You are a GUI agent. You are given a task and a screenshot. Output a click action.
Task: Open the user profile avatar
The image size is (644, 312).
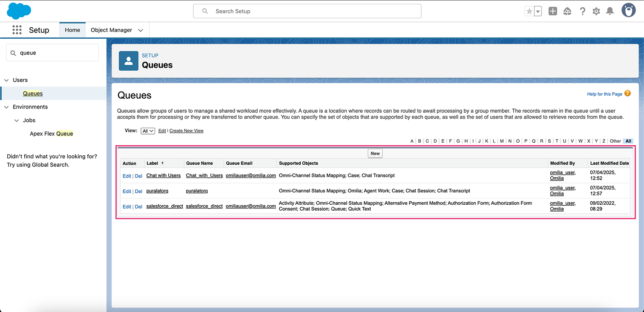pos(628,11)
